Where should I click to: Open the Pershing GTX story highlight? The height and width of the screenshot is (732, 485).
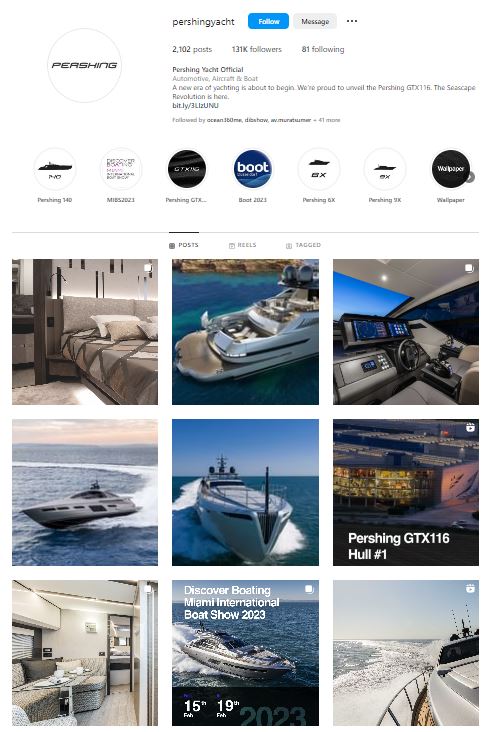click(187, 169)
